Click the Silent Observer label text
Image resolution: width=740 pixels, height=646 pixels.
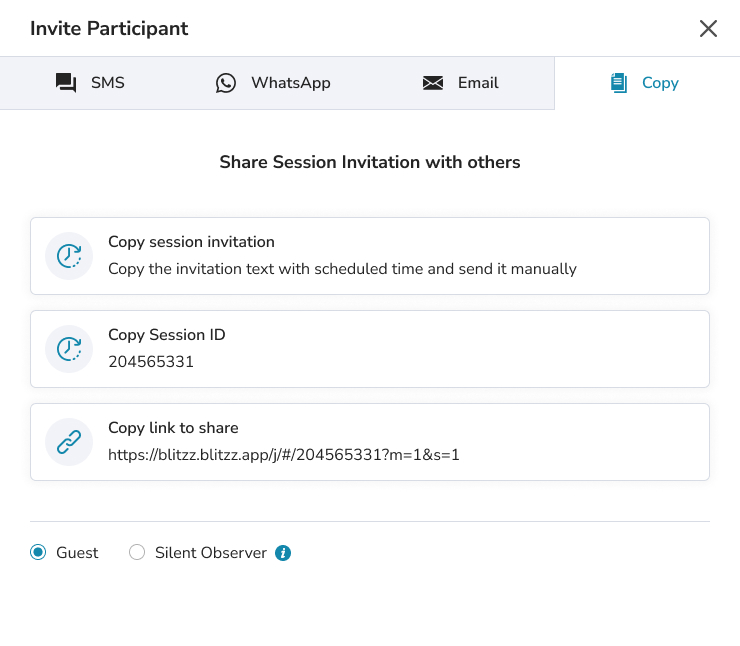tap(211, 552)
